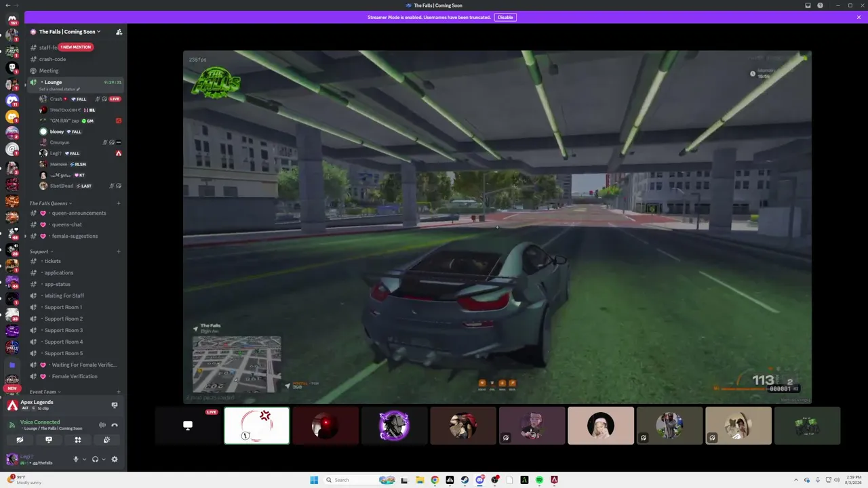868x488 pixels.
Task: Create a channel in the Support category
Action: coord(119,251)
